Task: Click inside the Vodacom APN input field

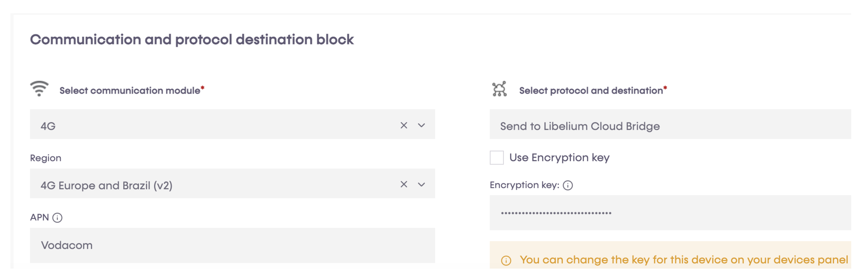Action: click(x=233, y=245)
